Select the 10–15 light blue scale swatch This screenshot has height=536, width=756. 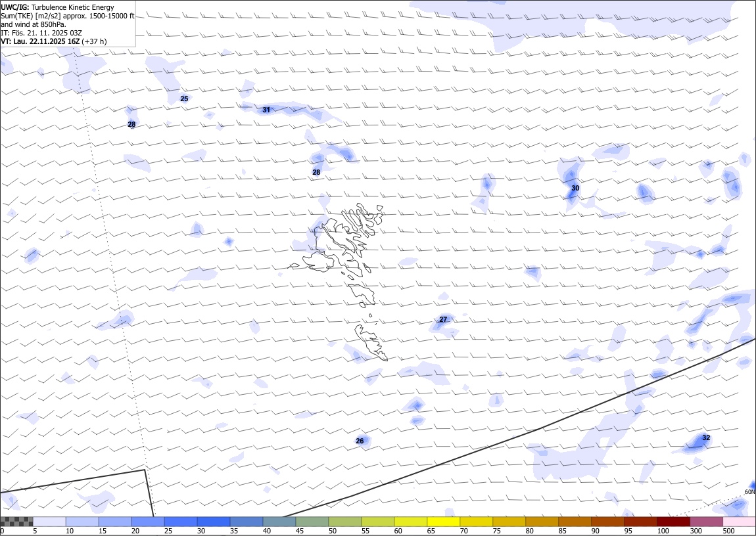pyautogui.click(x=82, y=522)
